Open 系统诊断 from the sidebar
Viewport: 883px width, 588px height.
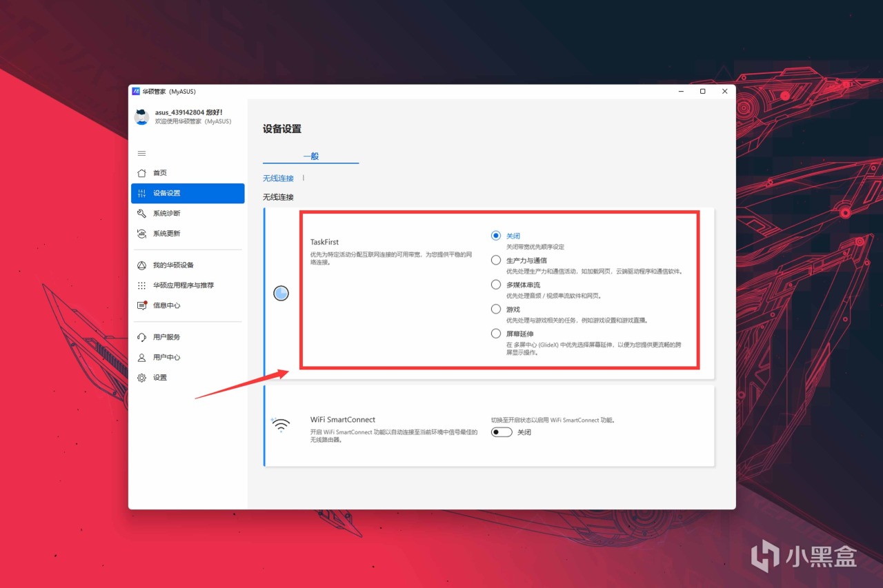point(188,214)
